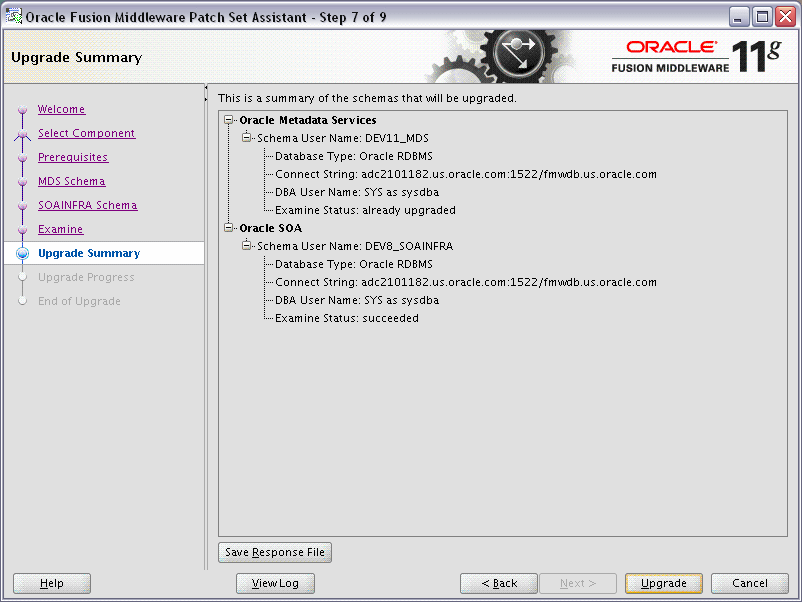The height and width of the screenshot is (602, 802).
Task: Click the Examine step bullet icon
Action: pos(23,230)
